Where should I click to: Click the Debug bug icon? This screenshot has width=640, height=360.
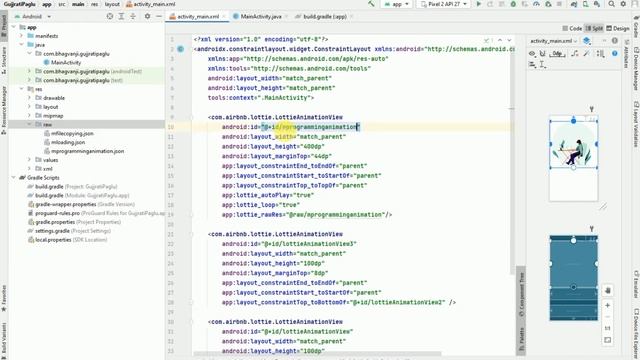pos(513,4)
